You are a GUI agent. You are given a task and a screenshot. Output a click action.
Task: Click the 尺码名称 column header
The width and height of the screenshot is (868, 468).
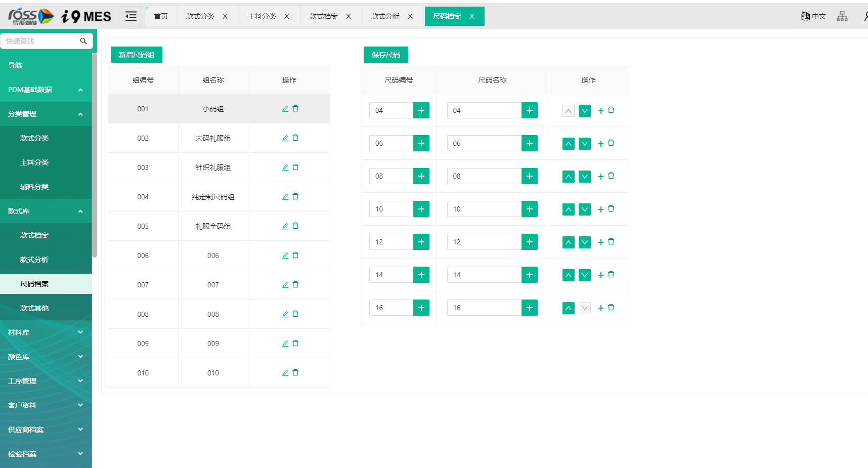[492, 80]
